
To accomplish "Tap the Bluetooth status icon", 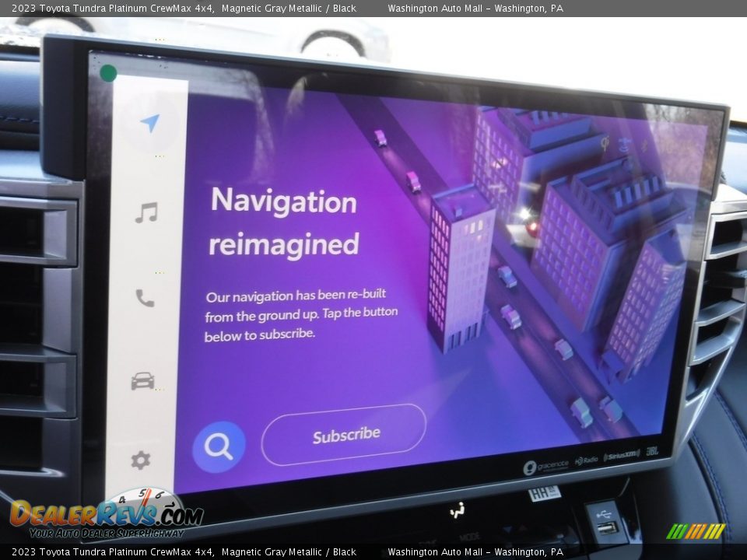I will click(x=644, y=145).
